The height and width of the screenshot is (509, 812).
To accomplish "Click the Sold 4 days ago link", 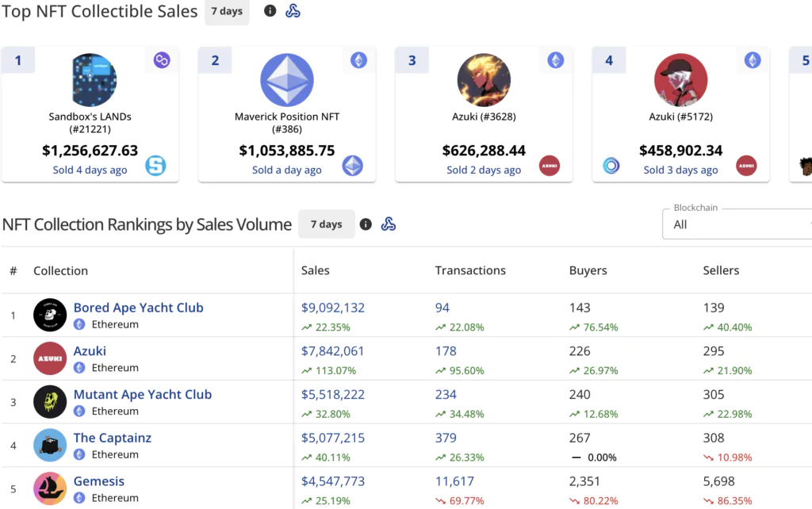I will coord(90,170).
